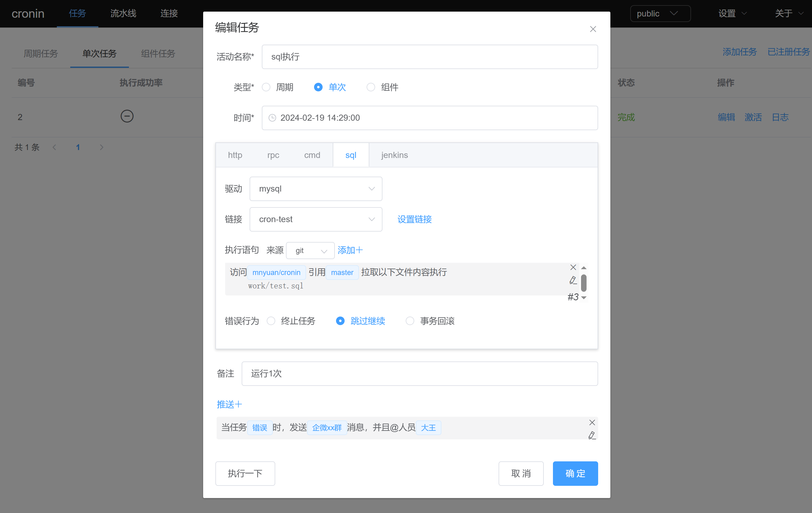Screen dimensions: 812x513
Task: Switch to the jenkins tab
Action: (394, 155)
